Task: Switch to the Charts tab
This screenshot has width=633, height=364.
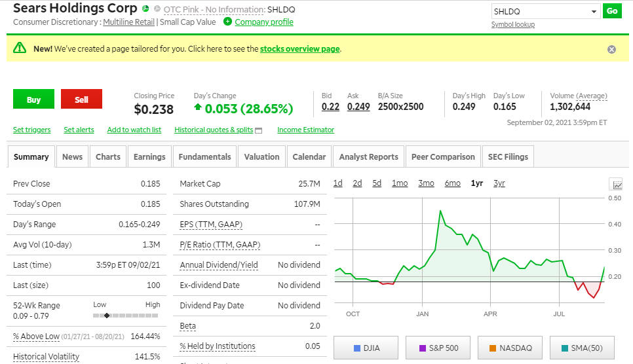Action: coord(107,156)
